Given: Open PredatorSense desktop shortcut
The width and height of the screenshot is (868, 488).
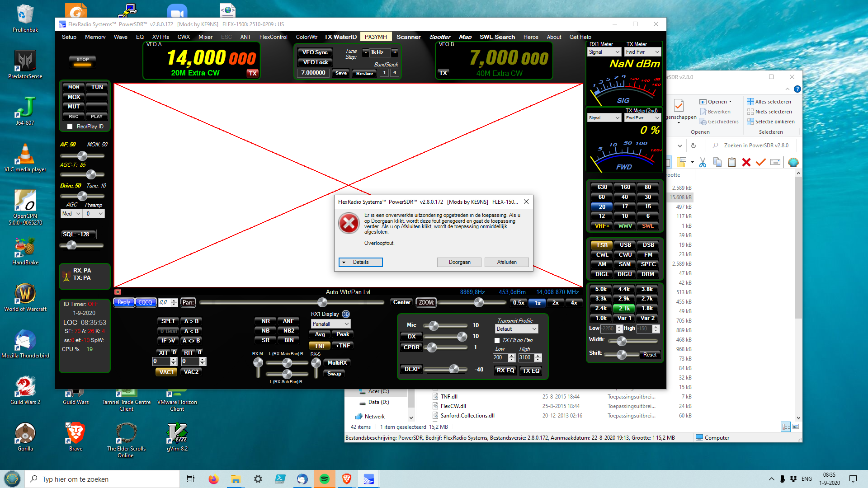Looking at the screenshot, I should point(25,65).
